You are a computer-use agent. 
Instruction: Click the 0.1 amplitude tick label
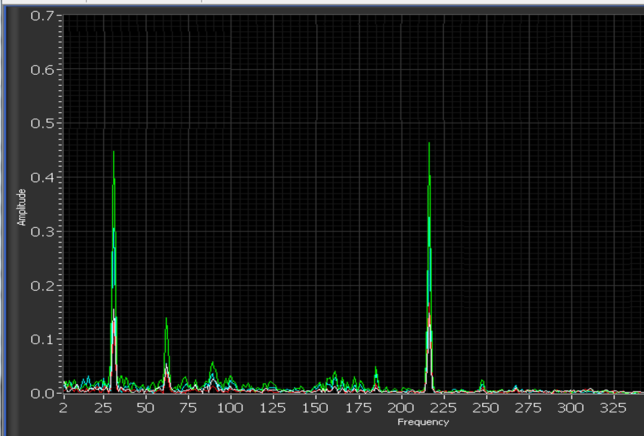click(42, 340)
